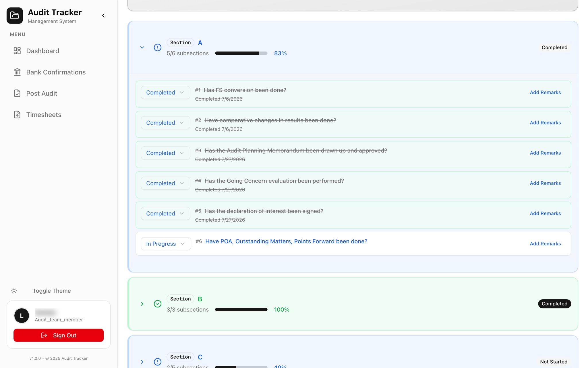Click the Section B check circle icon
This screenshot has height=368, width=588.
tap(158, 304)
